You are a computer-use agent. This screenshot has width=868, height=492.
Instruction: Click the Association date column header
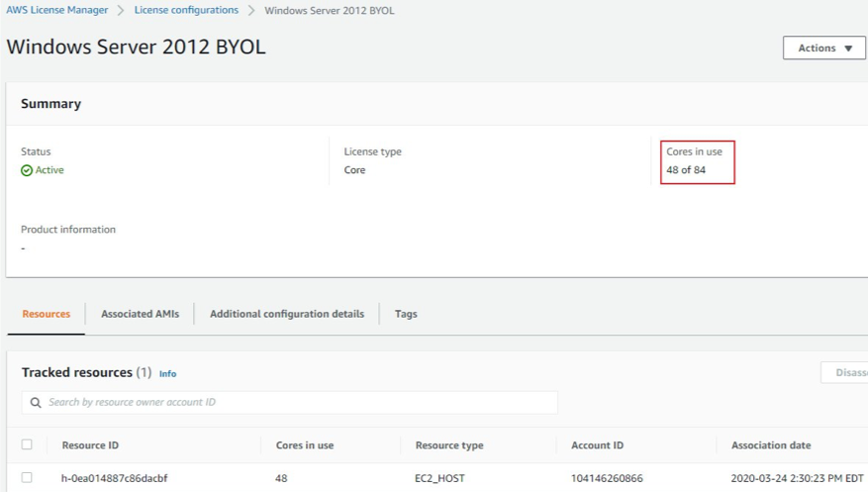pyautogui.click(x=771, y=445)
